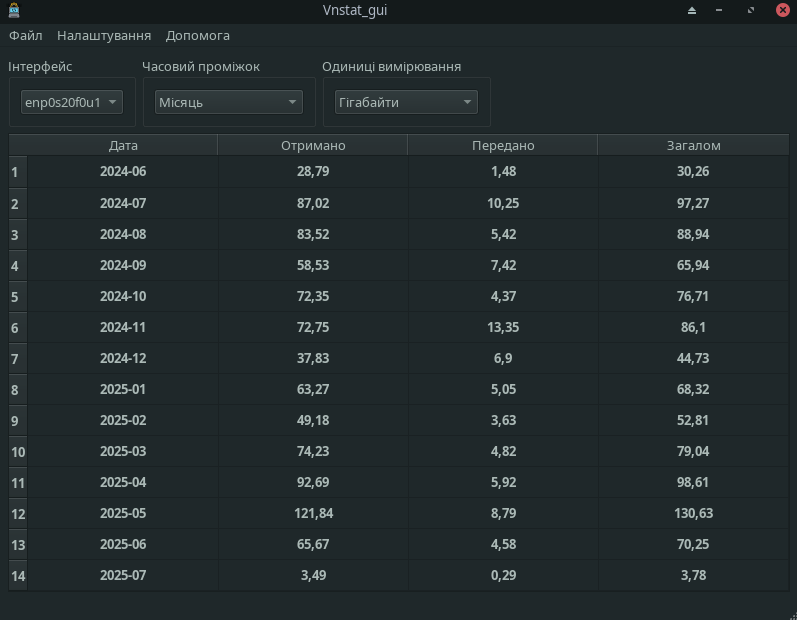This screenshot has height=620, width=797.
Task: Click the keep-above arrow icon in title bar
Action: (x=691, y=10)
